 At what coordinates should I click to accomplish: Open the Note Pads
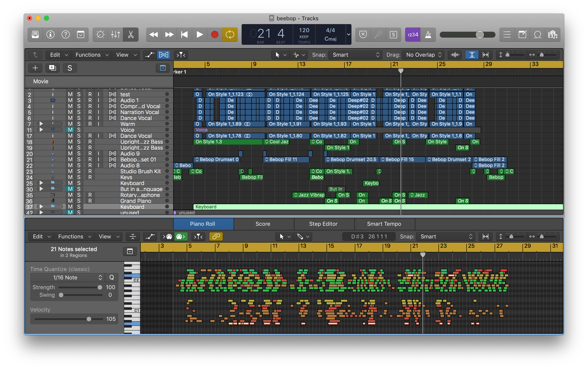(x=522, y=34)
